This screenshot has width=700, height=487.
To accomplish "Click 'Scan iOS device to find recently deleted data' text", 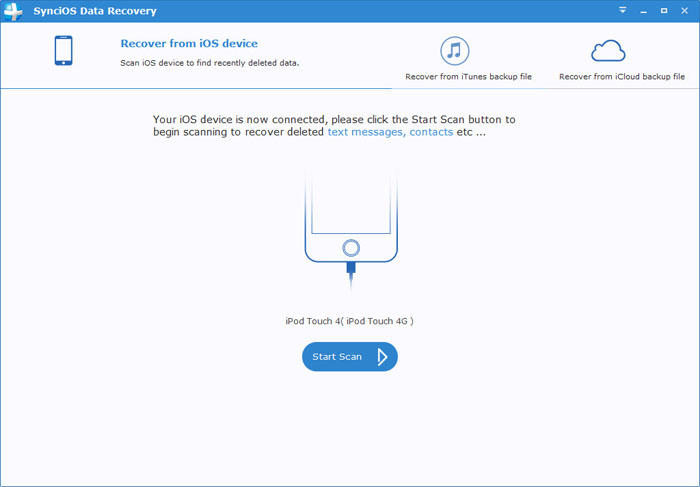I will [x=209, y=63].
